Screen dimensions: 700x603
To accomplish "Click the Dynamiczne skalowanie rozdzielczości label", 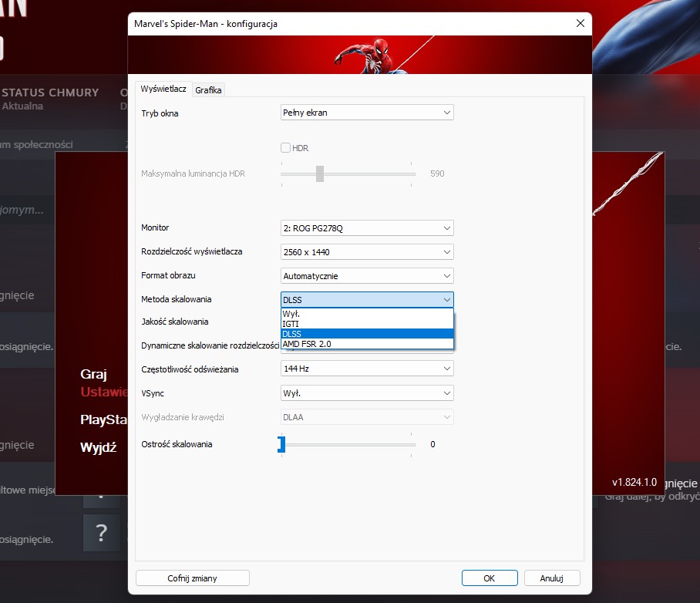I will [210, 345].
